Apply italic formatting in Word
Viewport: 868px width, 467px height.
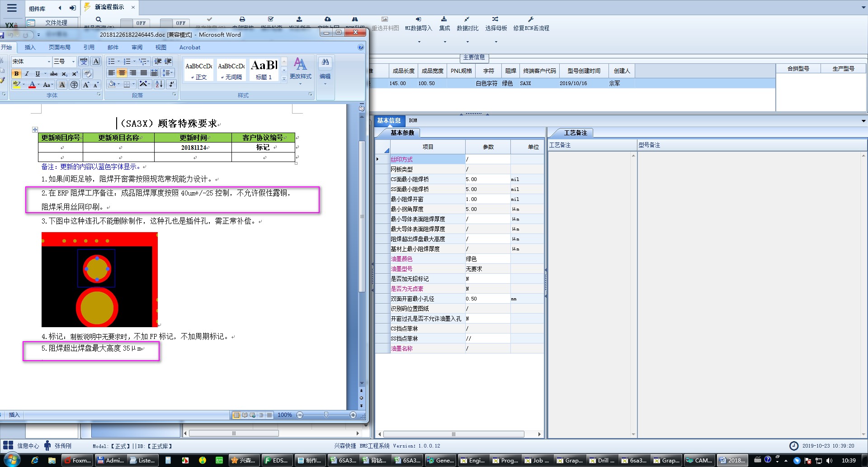click(27, 74)
